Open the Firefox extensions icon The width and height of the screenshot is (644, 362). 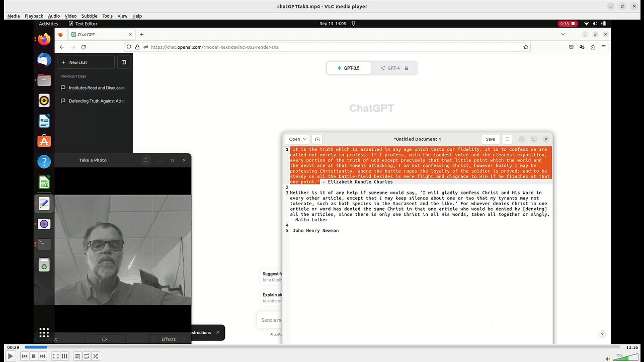pos(593,47)
